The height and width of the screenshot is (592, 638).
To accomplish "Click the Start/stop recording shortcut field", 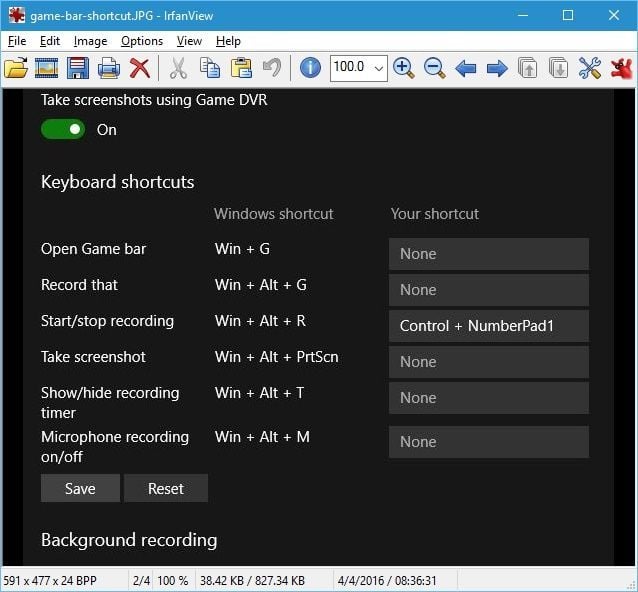I will click(x=488, y=326).
